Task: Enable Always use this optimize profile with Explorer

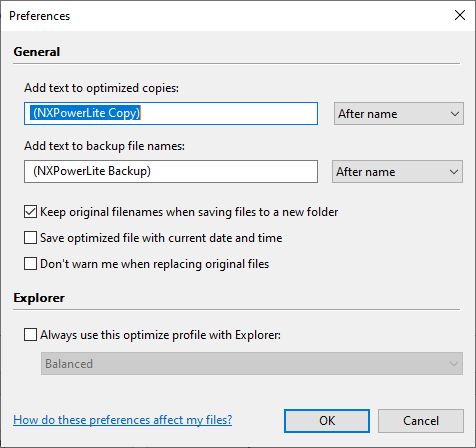Action: (30, 335)
